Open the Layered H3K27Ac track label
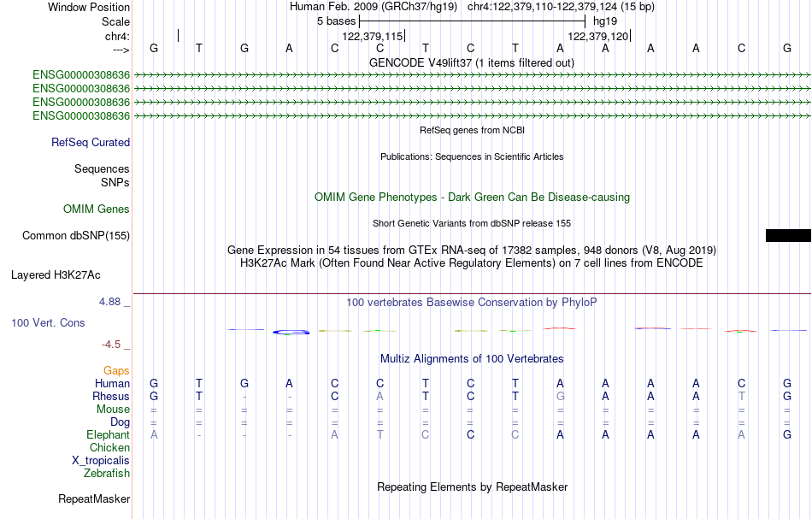This screenshot has height=519, width=812. (56, 275)
